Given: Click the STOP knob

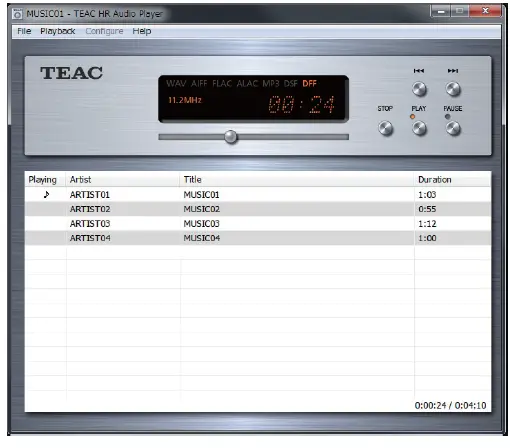Looking at the screenshot, I should click(386, 128).
